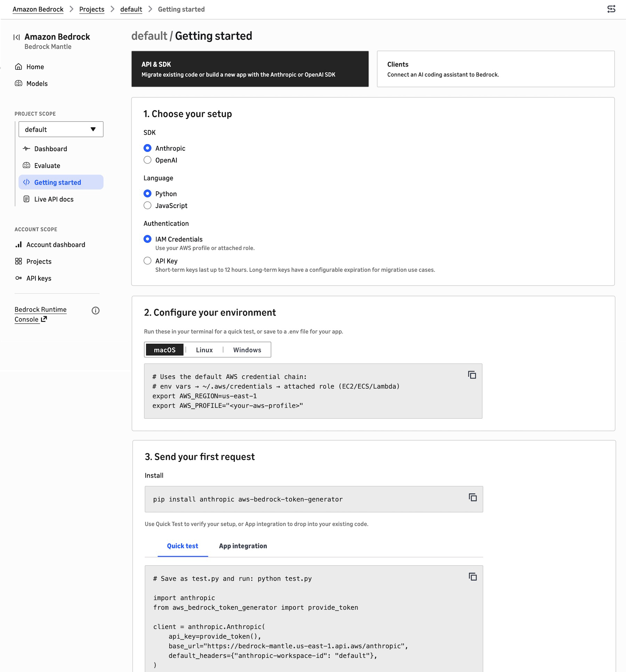This screenshot has width=626, height=672.
Task: Click the "2. Configure your environment" heading
Action: pyautogui.click(x=210, y=313)
